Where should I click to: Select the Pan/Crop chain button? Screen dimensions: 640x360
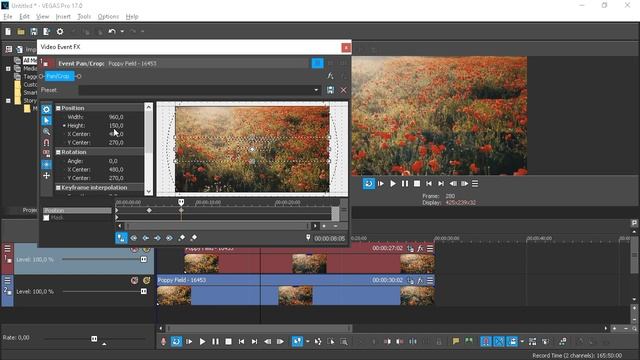59,76
